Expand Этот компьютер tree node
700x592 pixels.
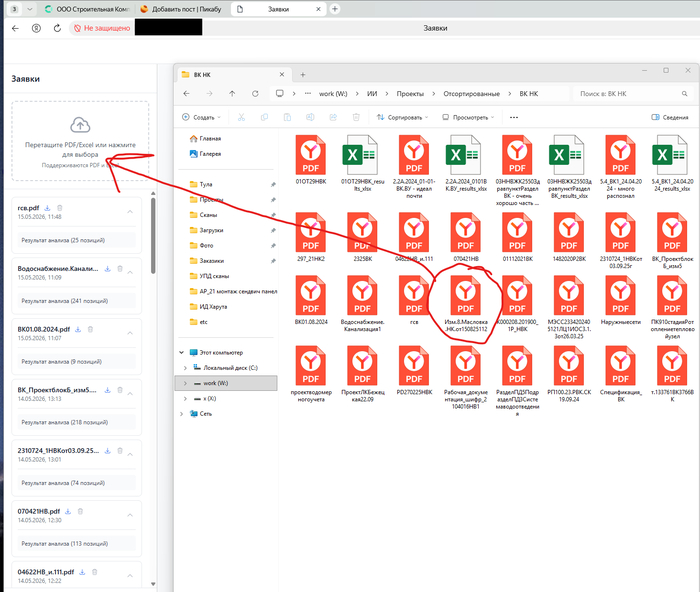tap(182, 353)
